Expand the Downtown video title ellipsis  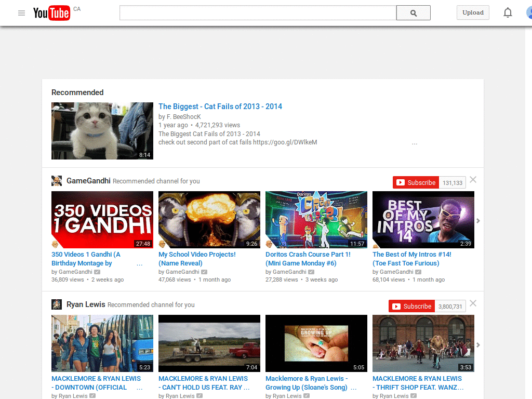pyautogui.click(x=139, y=389)
